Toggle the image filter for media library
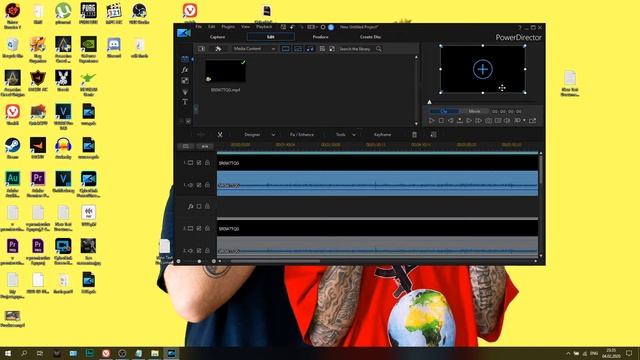The width and height of the screenshot is (640, 360). coord(298,49)
